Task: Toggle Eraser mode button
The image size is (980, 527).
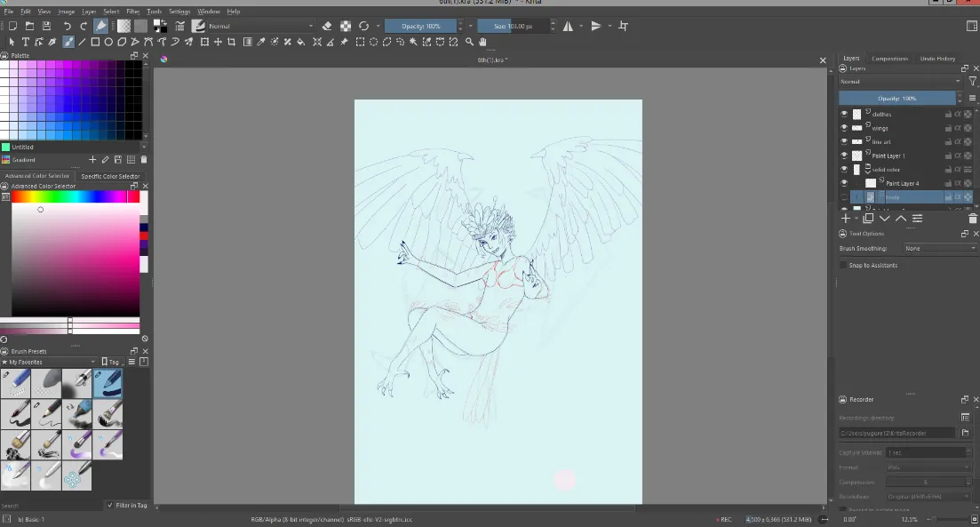Action: 327,26
